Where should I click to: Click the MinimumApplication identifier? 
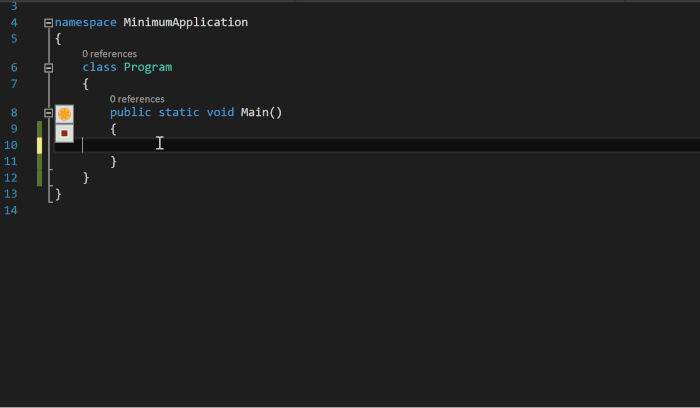[185, 22]
